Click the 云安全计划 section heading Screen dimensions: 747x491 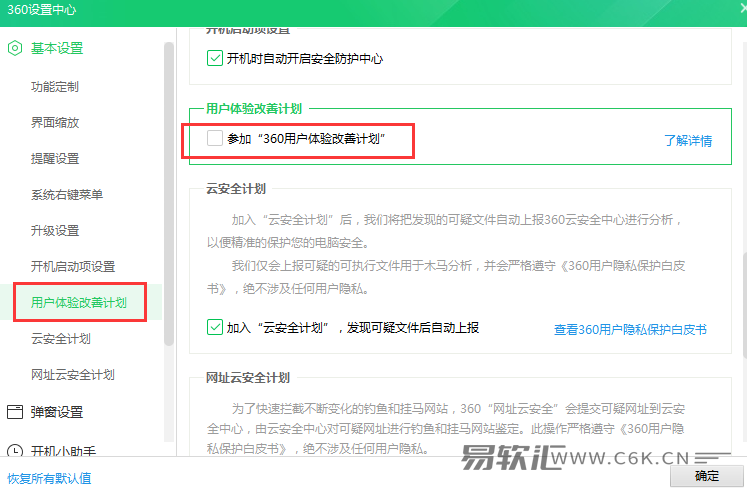(x=236, y=189)
